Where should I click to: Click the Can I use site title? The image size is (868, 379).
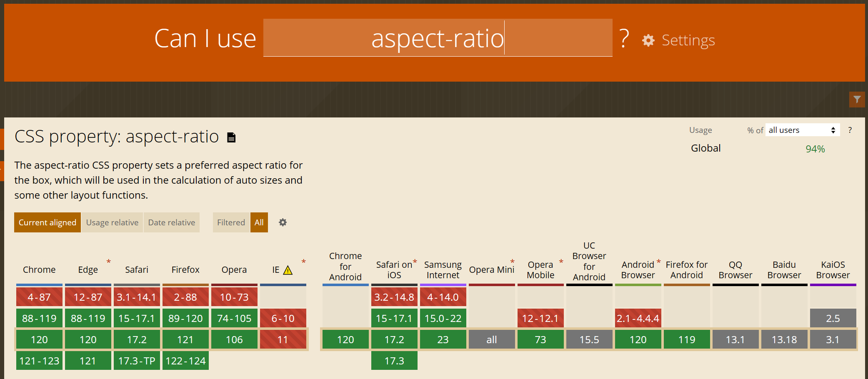(x=205, y=39)
